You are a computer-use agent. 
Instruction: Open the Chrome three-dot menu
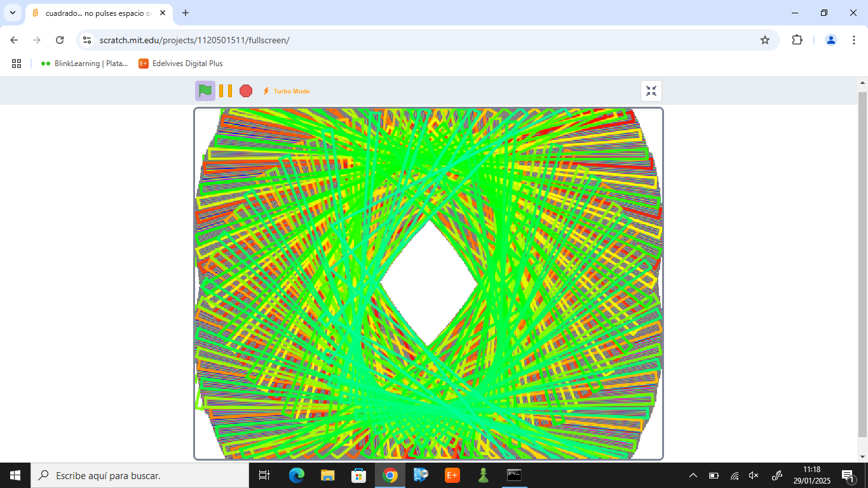853,40
